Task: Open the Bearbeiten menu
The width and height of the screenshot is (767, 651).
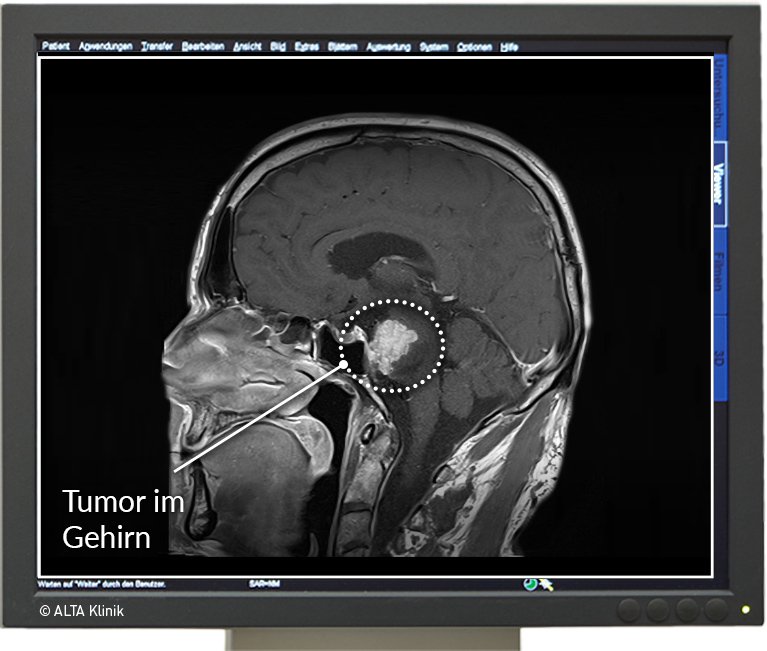Action: point(203,47)
